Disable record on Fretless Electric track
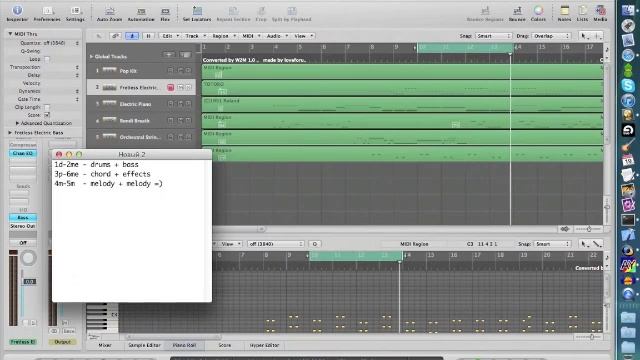The image size is (640, 360). click(171, 87)
